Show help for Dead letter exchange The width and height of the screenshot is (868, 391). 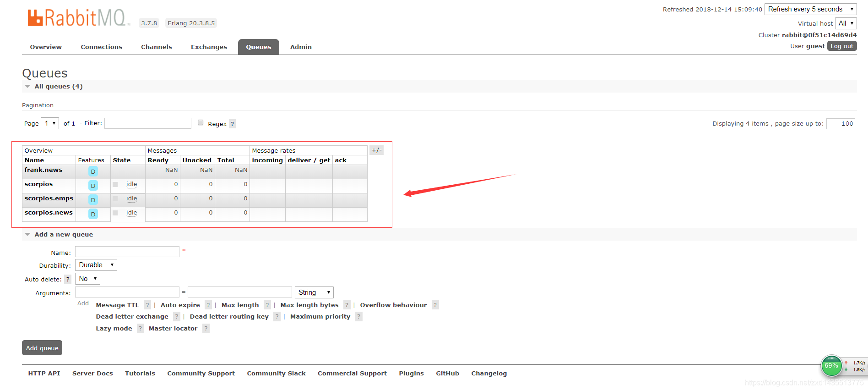(177, 316)
